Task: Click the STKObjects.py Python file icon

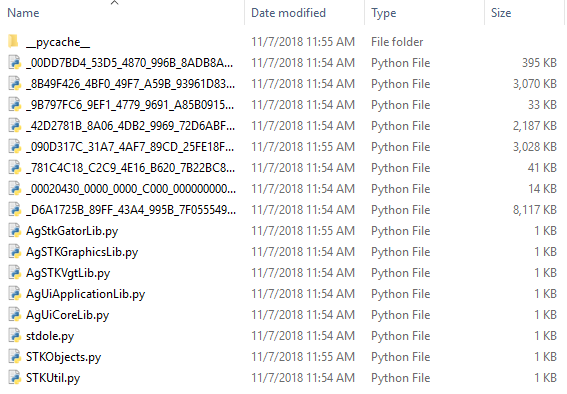Action: pyautogui.click(x=14, y=356)
